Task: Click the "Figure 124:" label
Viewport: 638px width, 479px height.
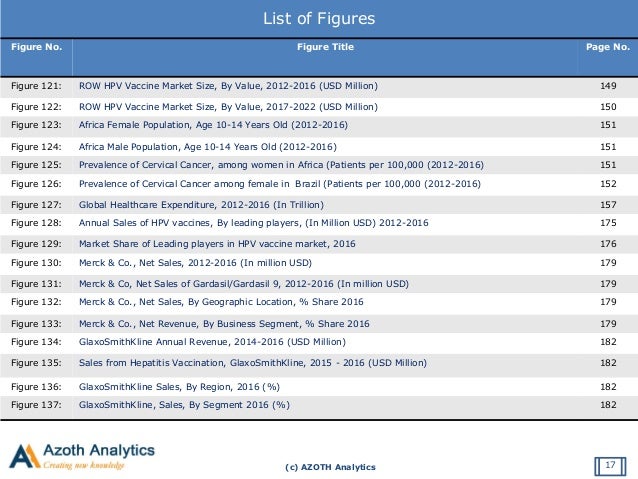Action: click(x=36, y=147)
